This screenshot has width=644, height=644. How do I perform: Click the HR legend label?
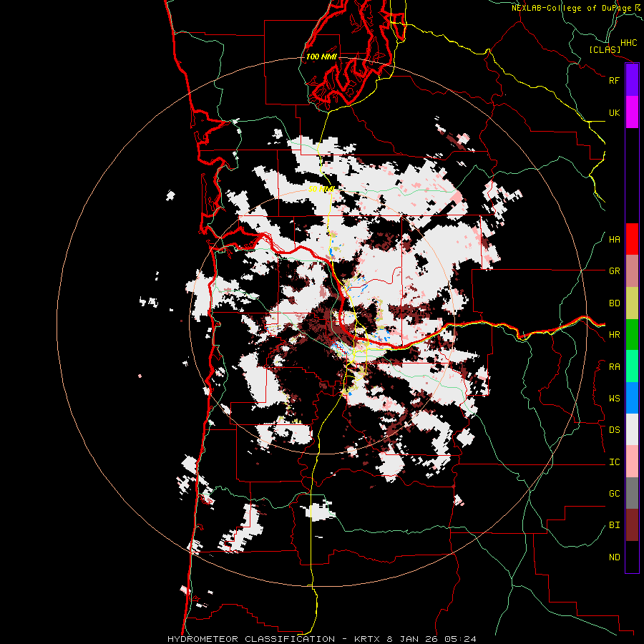614,335
